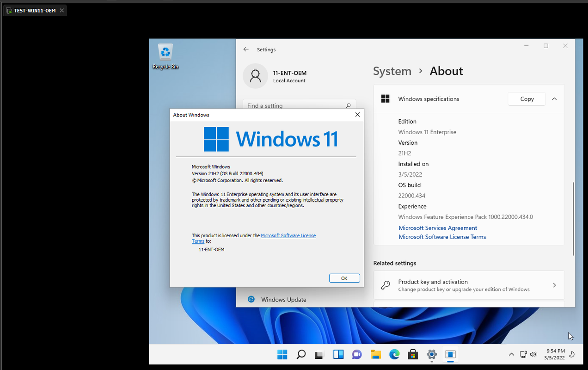Copy the Windows specifications
This screenshot has width=588, height=370.
point(527,99)
